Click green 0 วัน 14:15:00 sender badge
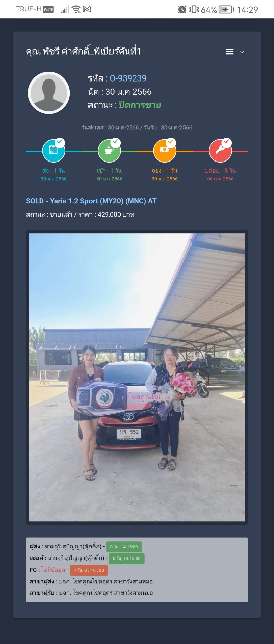The width and height of the screenshot is (274, 644). pos(124,546)
